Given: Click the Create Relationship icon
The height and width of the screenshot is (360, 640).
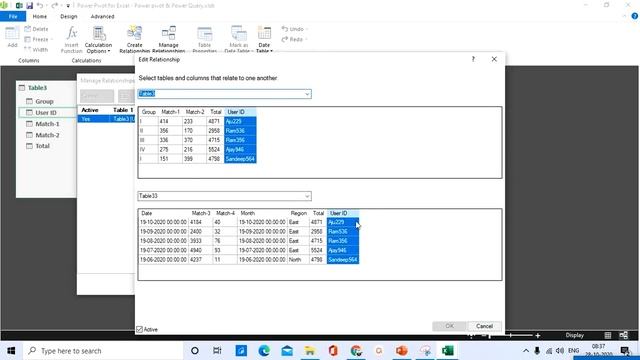Looking at the screenshot, I should pos(134,33).
